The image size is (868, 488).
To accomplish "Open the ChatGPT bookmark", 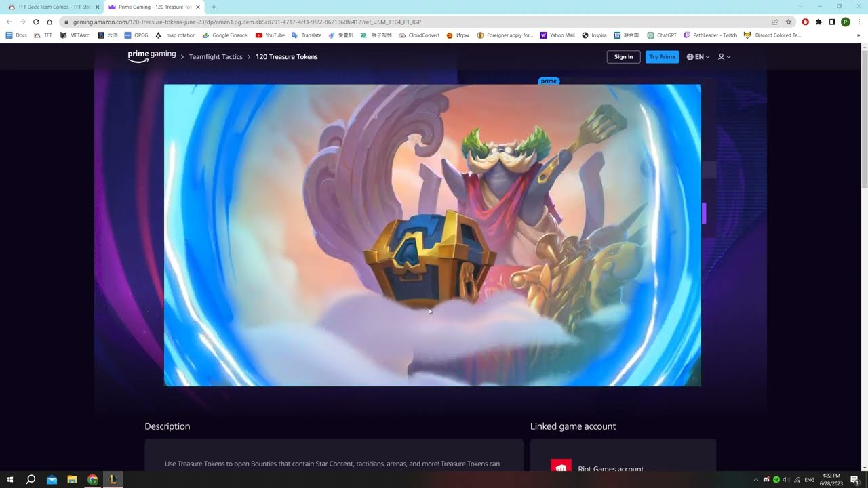I will pyautogui.click(x=662, y=35).
